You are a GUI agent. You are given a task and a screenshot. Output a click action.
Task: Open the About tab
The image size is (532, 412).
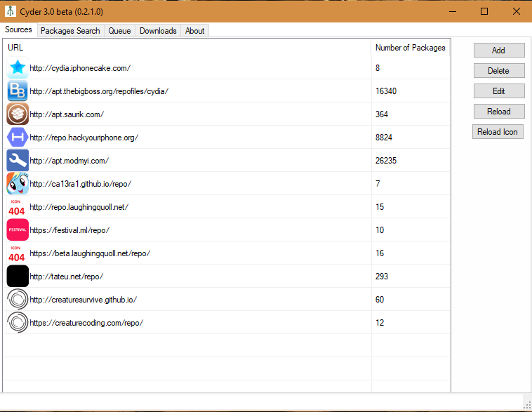[194, 31]
